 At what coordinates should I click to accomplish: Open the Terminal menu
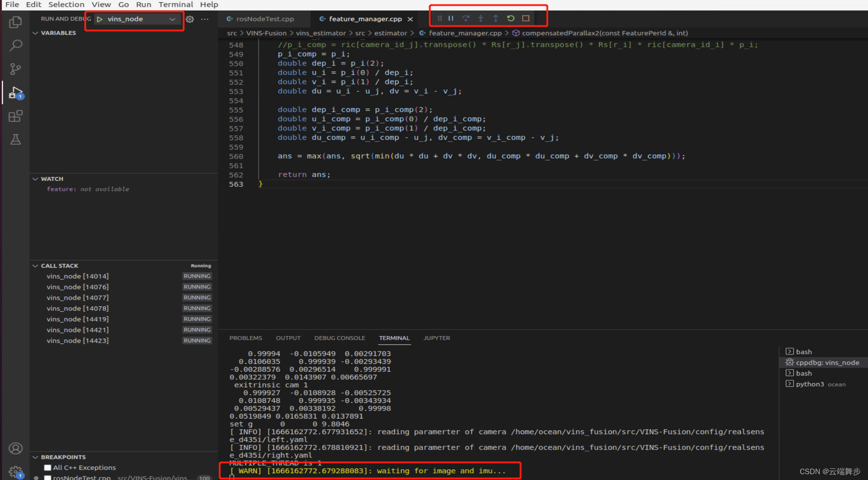tap(175, 4)
